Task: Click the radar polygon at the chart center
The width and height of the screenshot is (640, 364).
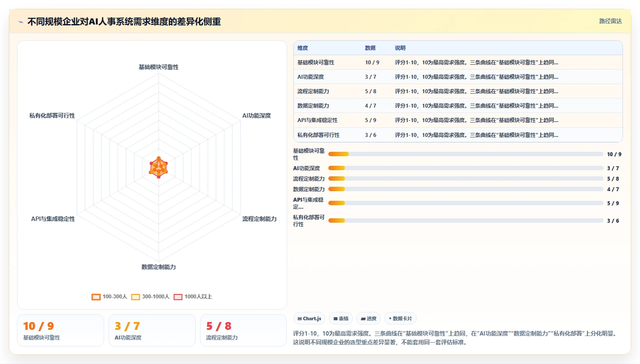Action: [158, 167]
